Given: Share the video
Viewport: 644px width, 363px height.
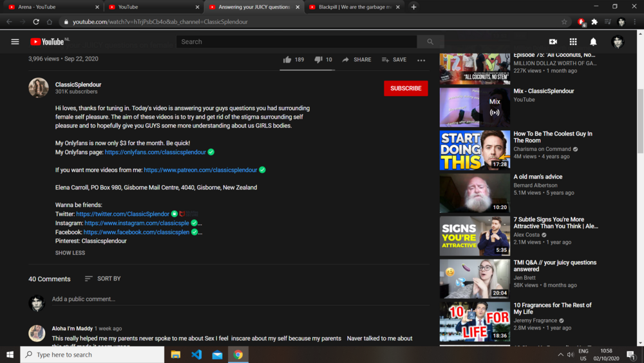Looking at the screenshot, I should (357, 59).
